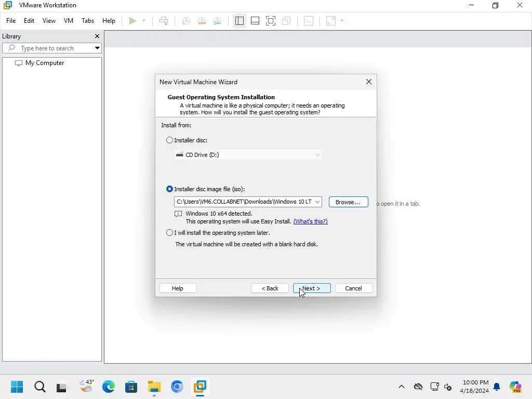Show hidden system tray icons
The width and height of the screenshot is (532, 399).
pyautogui.click(x=402, y=387)
